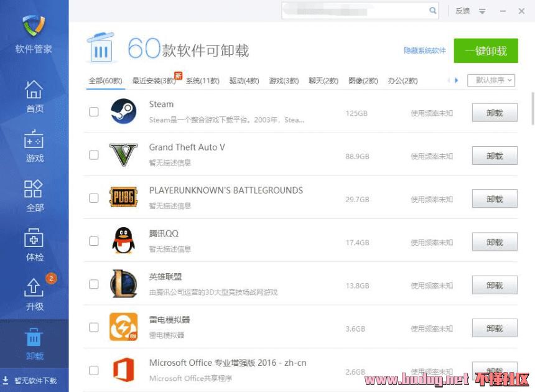The image size is (535, 392).
Task: Click the 17.4GB size value
Action: pos(357,243)
